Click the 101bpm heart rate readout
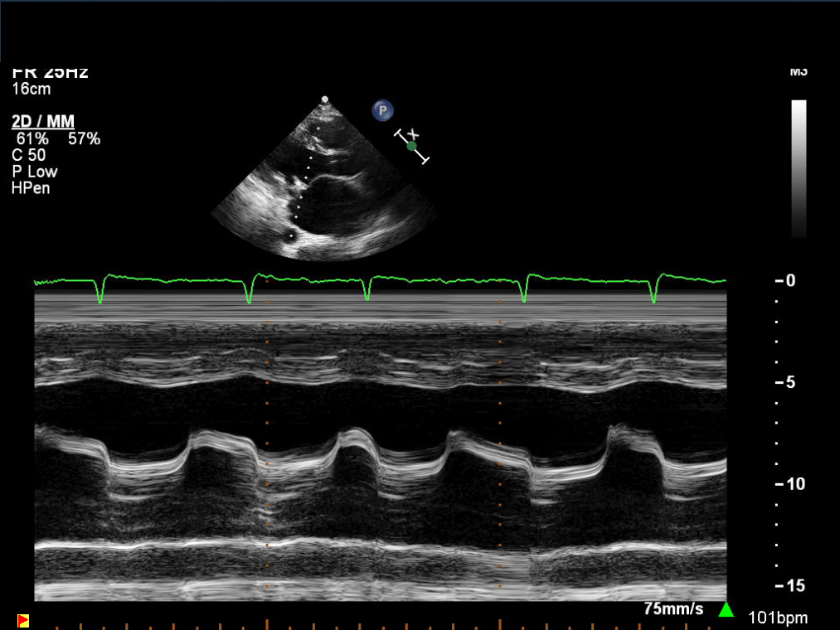 pos(778,618)
